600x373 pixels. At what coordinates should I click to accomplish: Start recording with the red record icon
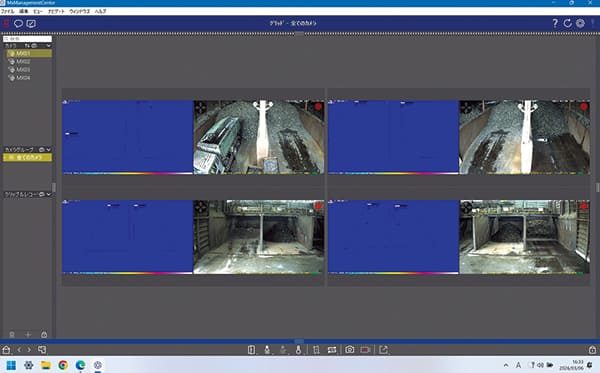[365, 350]
